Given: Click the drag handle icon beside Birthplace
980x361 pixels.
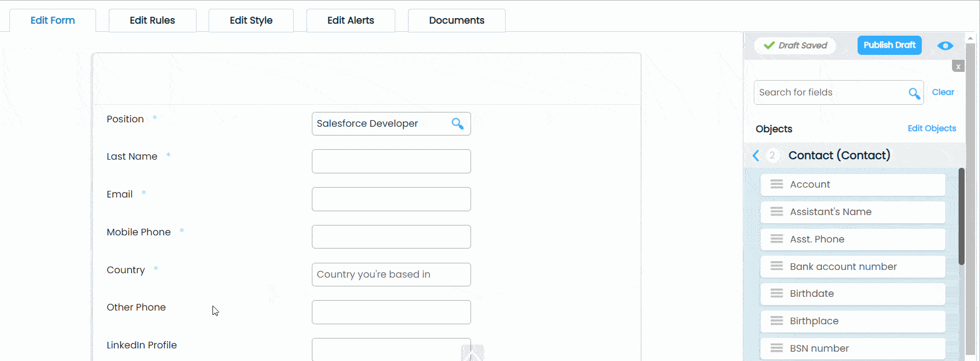Looking at the screenshot, I should (776, 321).
